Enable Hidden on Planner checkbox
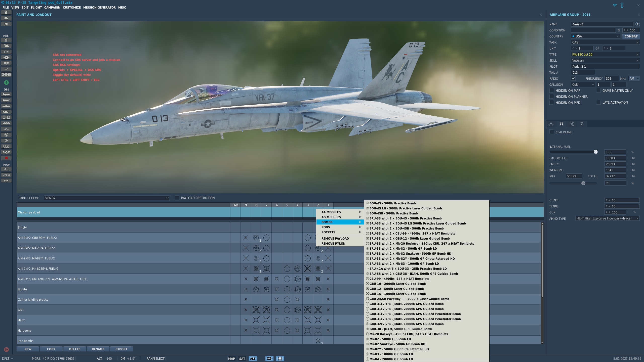Viewport: 644px width, 362px height. [552, 96]
